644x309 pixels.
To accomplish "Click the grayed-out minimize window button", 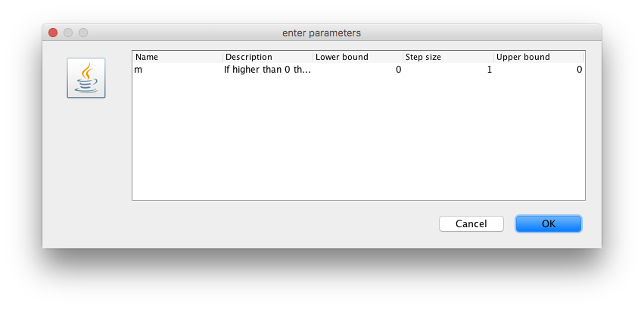I will click(68, 33).
